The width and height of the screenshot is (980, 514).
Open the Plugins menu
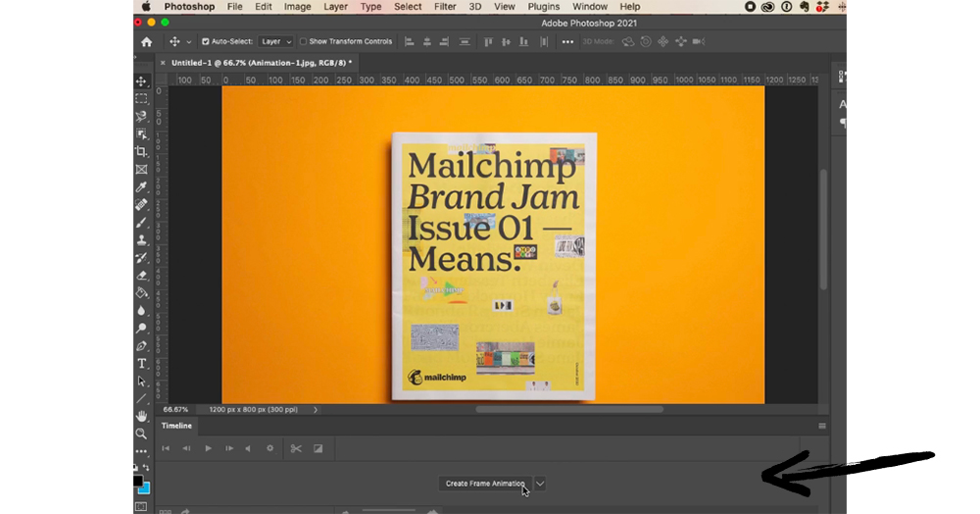544,6
